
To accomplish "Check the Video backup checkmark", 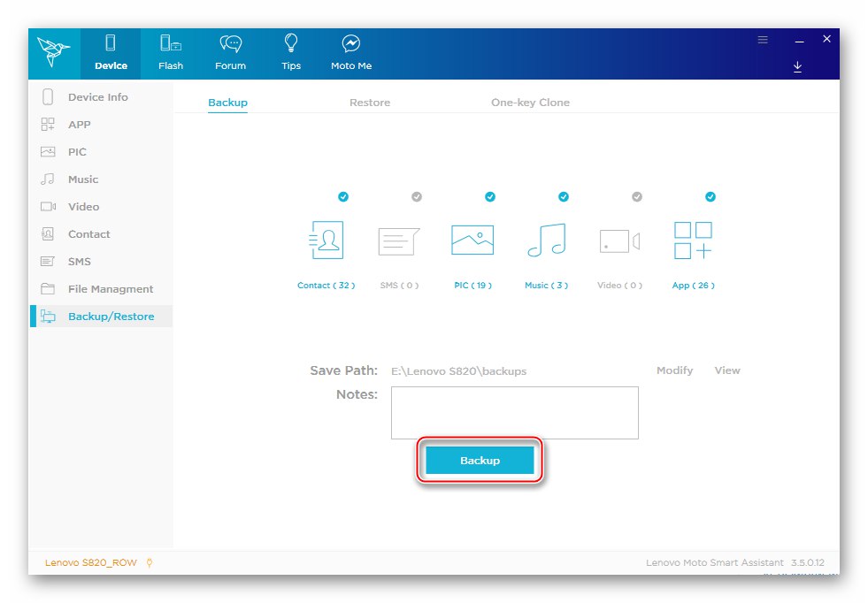I will click(x=637, y=196).
